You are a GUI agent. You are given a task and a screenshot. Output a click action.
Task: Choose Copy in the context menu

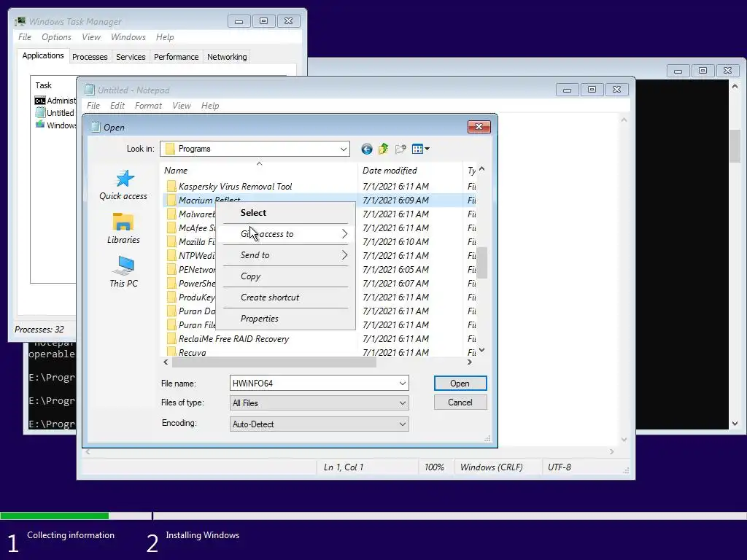point(285,276)
